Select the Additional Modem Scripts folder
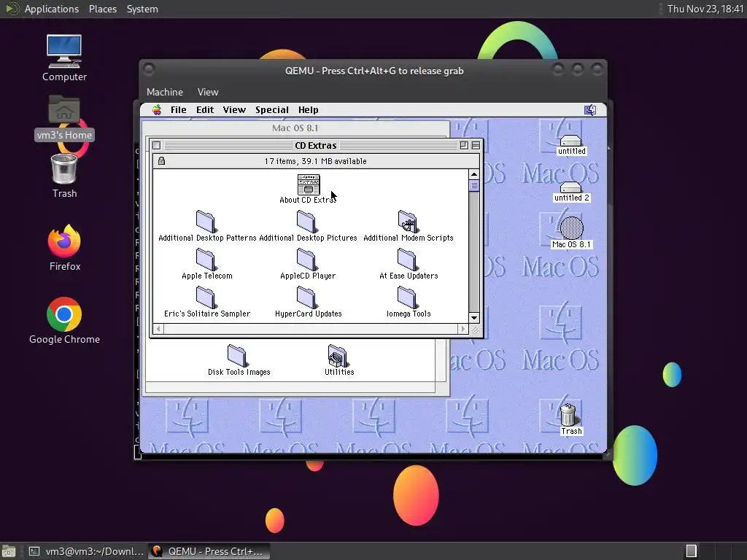The width and height of the screenshot is (747, 560). point(407,222)
